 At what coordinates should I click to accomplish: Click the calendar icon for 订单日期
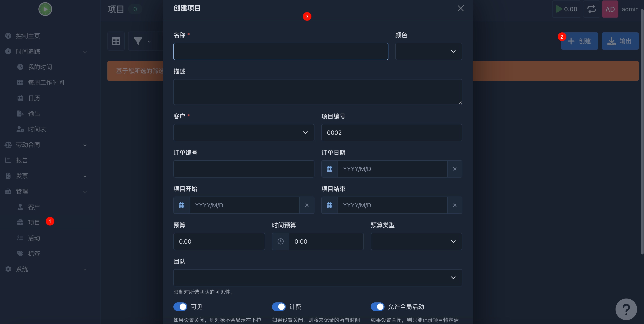(x=330, y=169)
